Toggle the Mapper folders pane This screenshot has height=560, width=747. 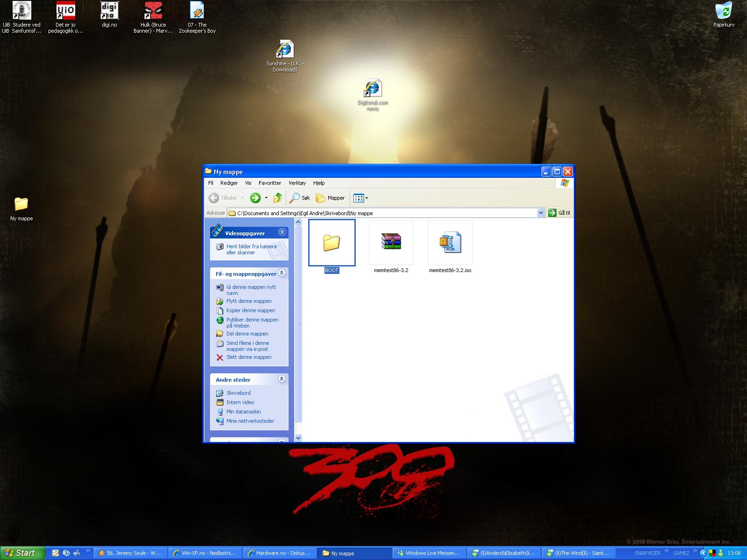click(x=330, y=198)
